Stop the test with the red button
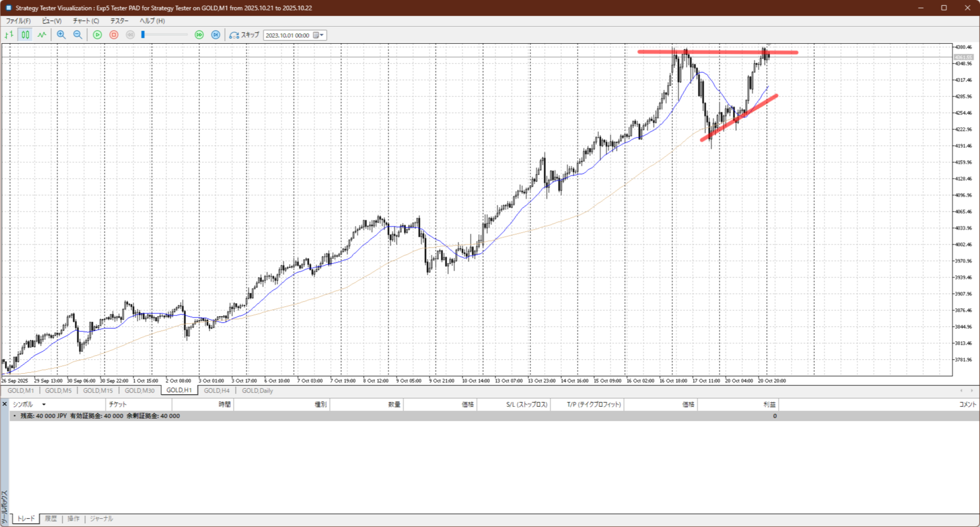Screen dimensions: 980x527 pos(114,35)
